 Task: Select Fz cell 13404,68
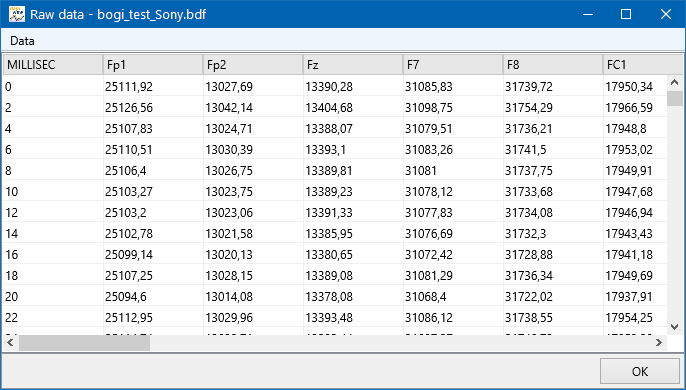pos(353,108)
